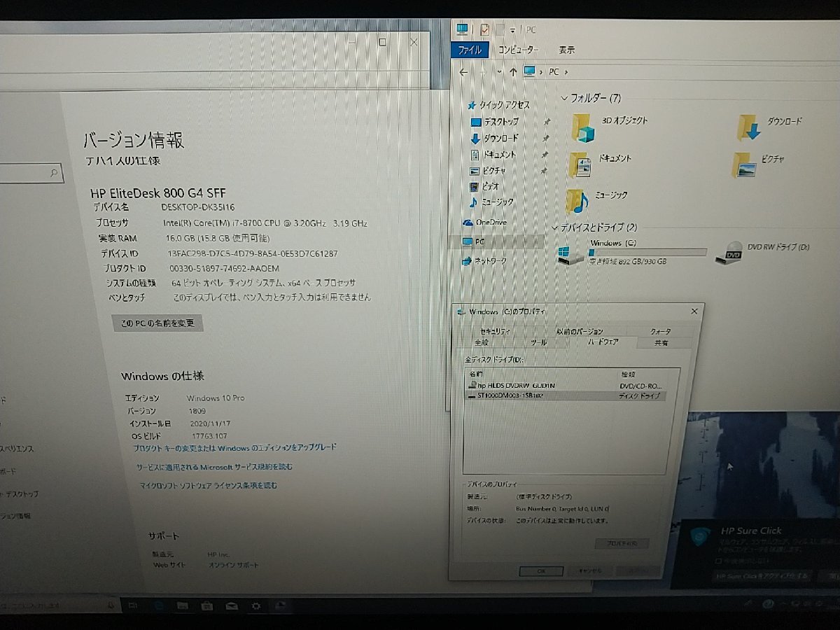Switch to the 以前のバージョン tab

[580, 332]
